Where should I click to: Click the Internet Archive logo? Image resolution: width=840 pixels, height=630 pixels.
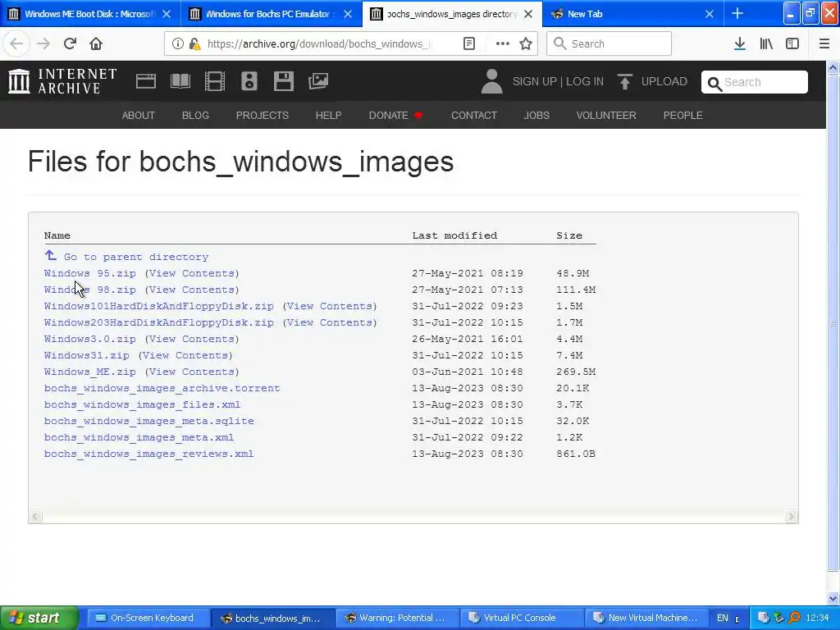pos(62,81)
